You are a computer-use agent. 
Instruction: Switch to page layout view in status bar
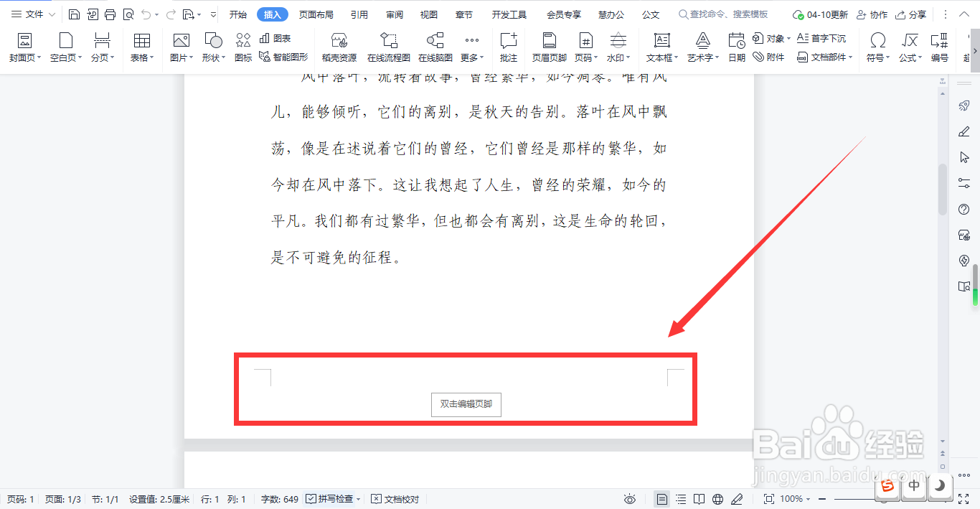point(662,499)
